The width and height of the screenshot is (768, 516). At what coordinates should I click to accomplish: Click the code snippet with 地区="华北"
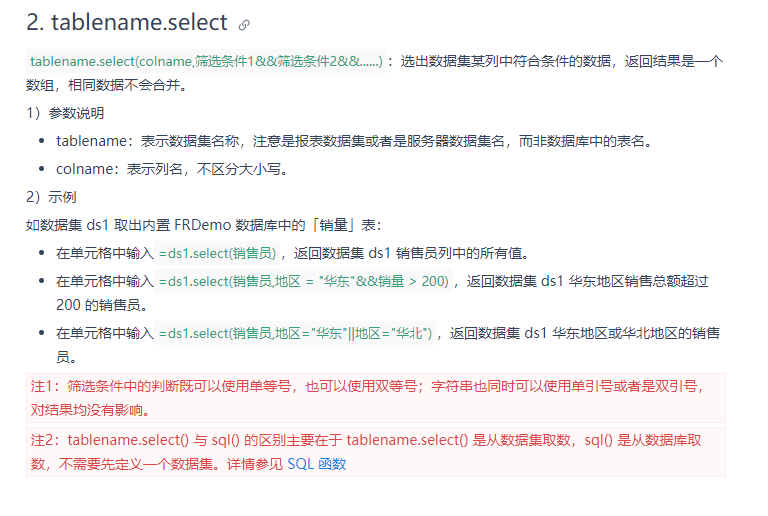tap(295, 333)
